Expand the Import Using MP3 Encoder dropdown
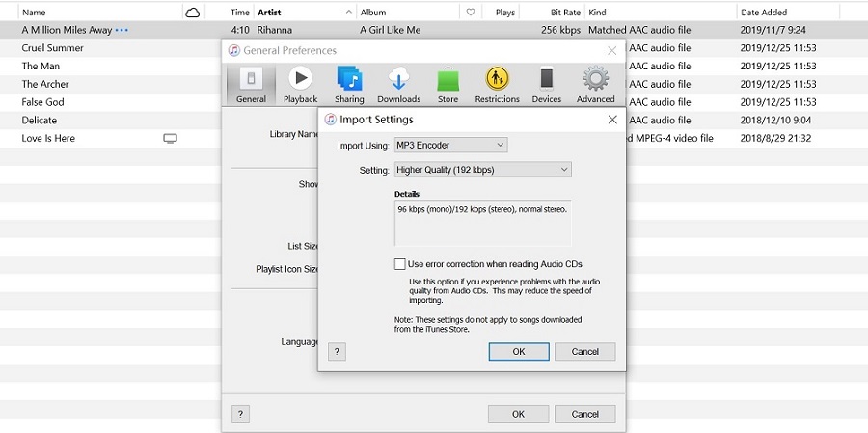The image size is (868, 433). click(x=450, y=145)
